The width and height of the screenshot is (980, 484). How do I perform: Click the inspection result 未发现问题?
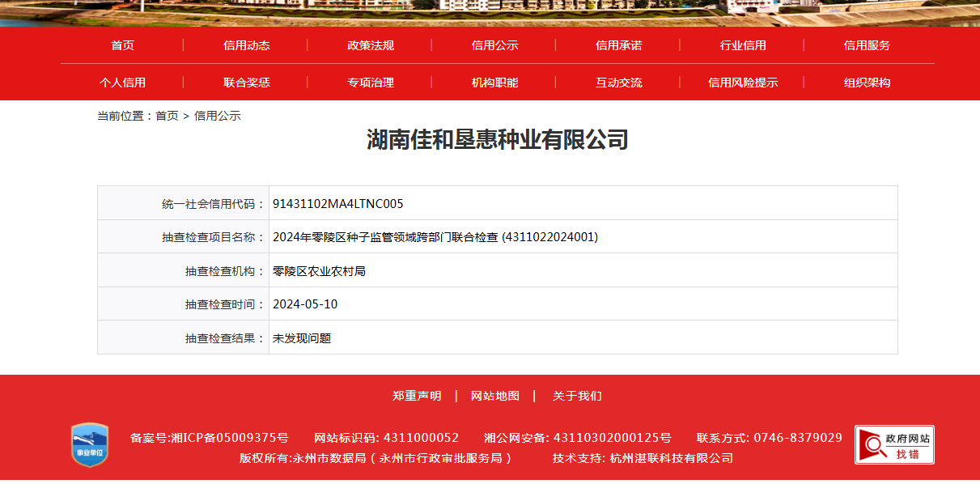(302, 338)
